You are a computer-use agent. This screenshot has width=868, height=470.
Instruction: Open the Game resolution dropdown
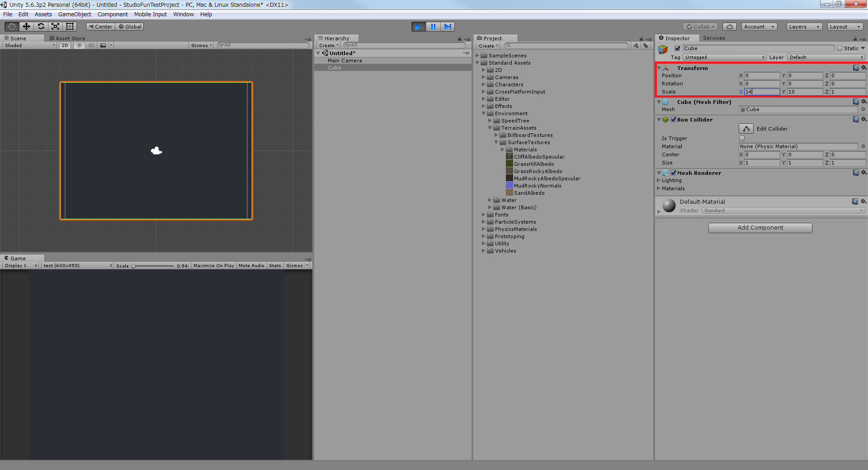pyautogui.click(x=78, y=266)
